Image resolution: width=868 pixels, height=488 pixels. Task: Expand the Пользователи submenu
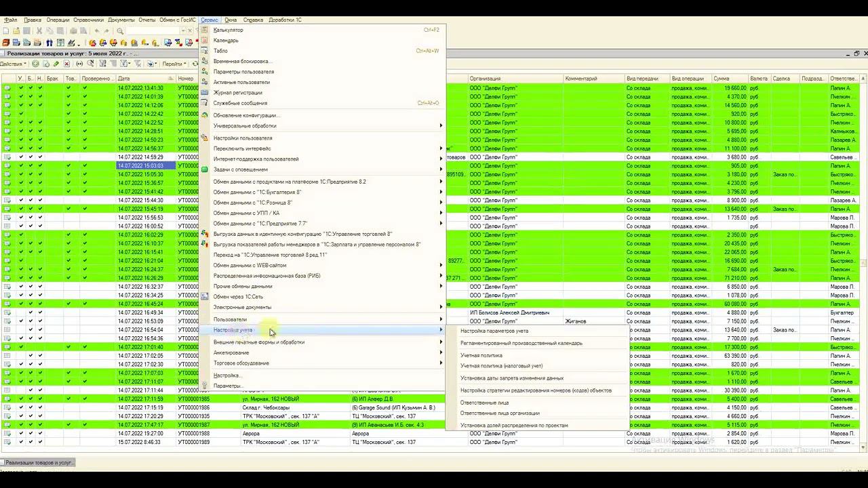click(323, 319)
